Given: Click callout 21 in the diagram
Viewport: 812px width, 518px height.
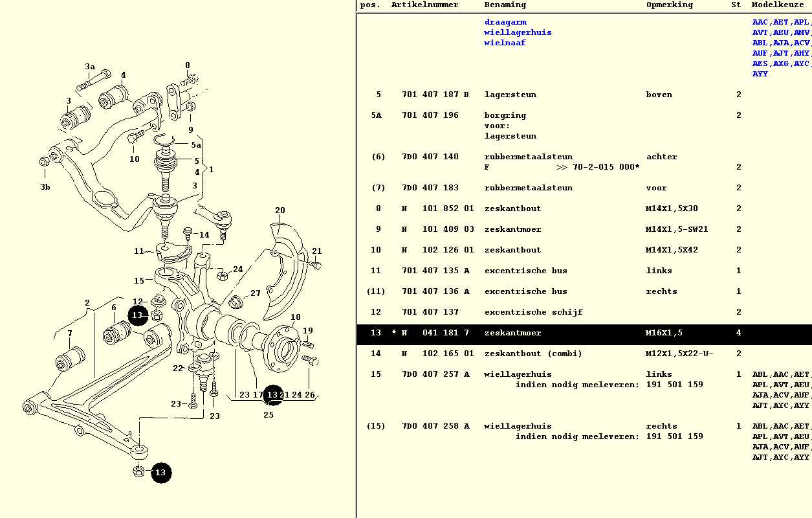Looking at the screenshot, I should (x=317, y=251).
